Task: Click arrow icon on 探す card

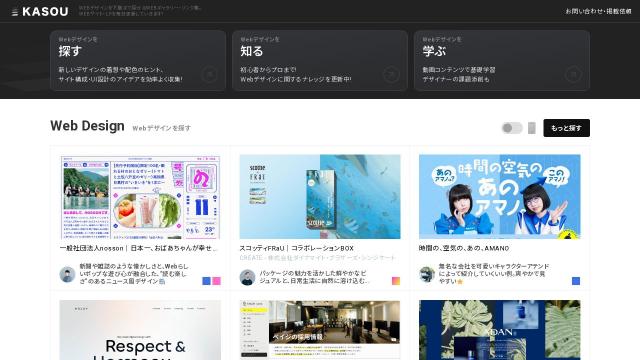Action: point(209,75)
